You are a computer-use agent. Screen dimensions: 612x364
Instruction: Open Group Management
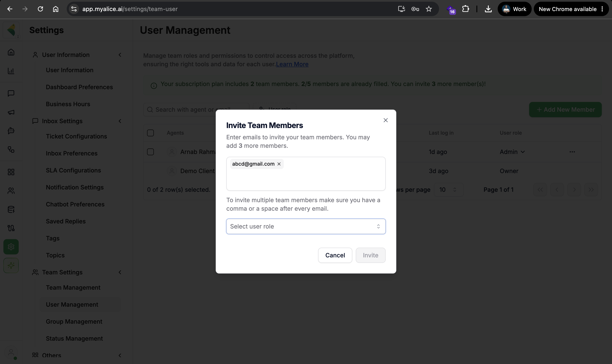[74, 322]
